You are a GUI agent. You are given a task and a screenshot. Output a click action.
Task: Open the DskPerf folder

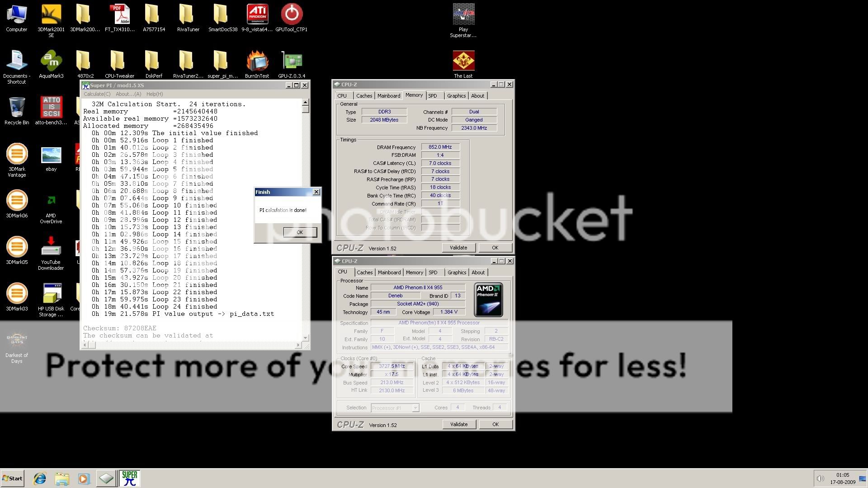[154, 65]
